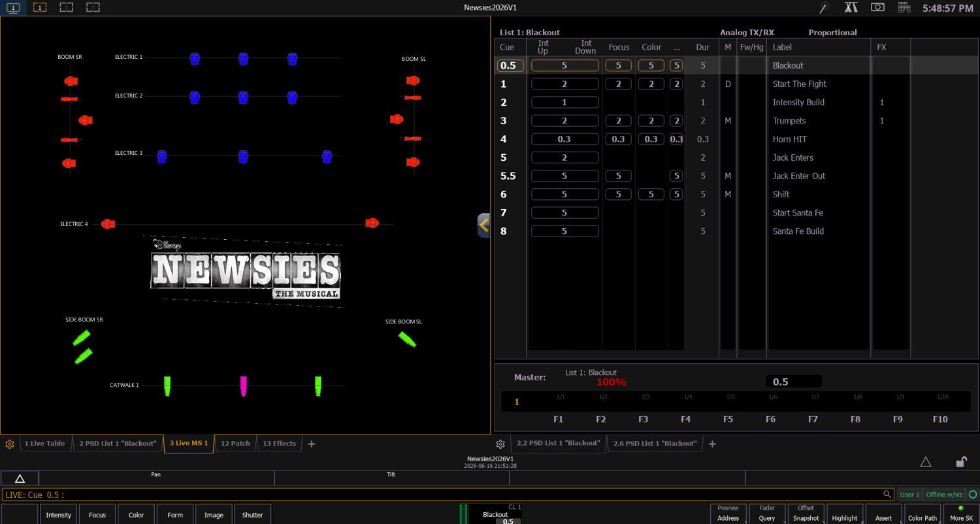Click the Tilt encoder cell
Viewport: 980px width, 524px height.
click(391, 478)
